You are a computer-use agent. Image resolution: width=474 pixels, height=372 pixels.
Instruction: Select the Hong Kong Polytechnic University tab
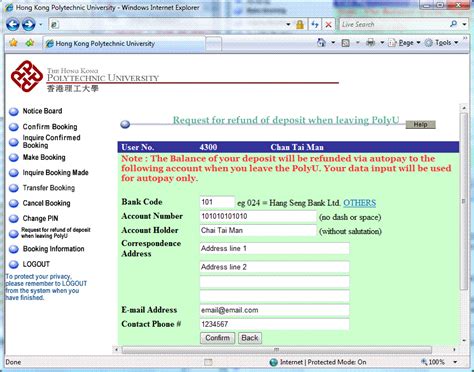pos(123,44)
